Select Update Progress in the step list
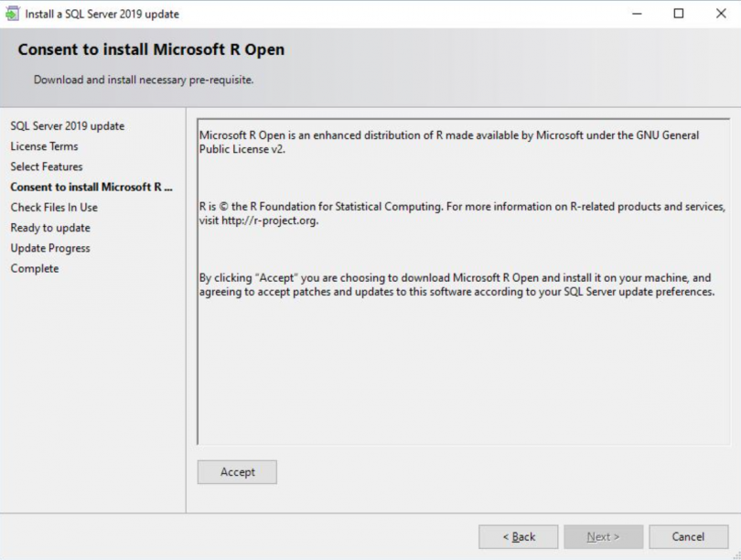 coord(50,248)
